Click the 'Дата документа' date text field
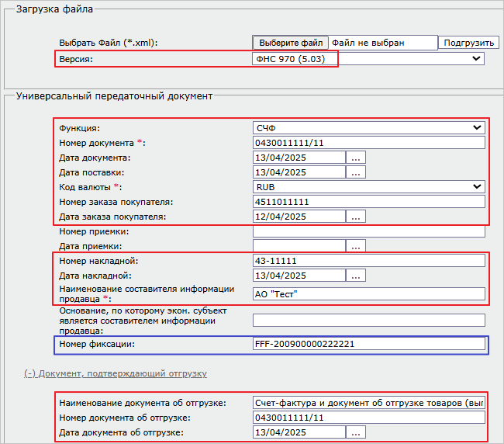The height and width of the screenshot is (444, 504). (299, 158)
